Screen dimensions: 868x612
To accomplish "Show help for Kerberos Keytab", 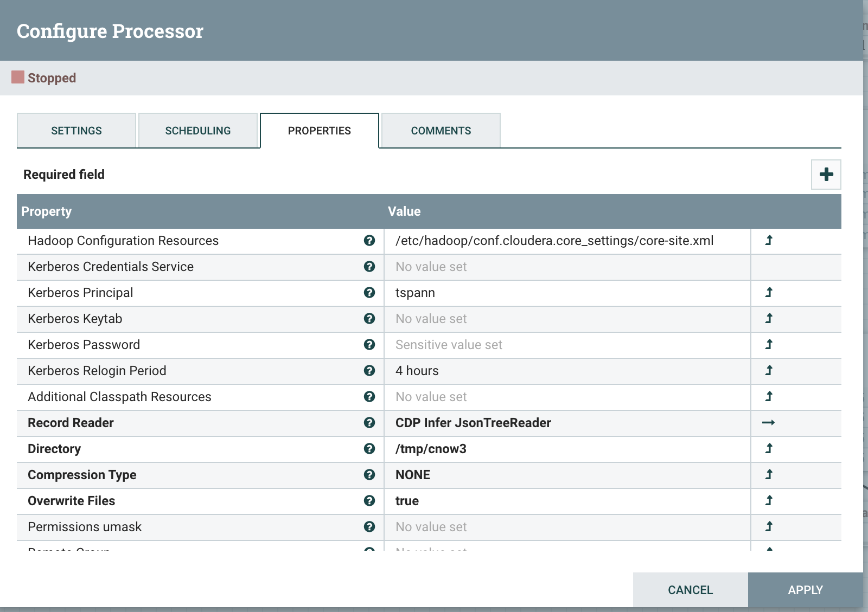I will click(x=369, y=319).
